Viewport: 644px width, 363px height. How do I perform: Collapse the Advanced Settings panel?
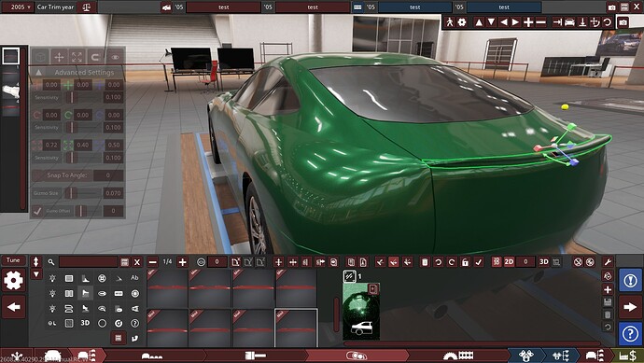pyautogui.click(x=38, y=72)
